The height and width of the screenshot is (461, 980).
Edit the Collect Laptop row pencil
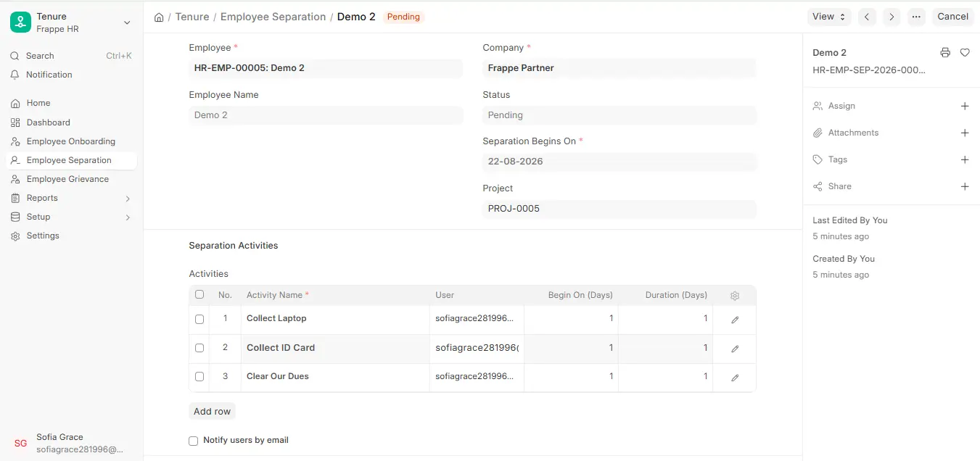click(x=735, y=320)
